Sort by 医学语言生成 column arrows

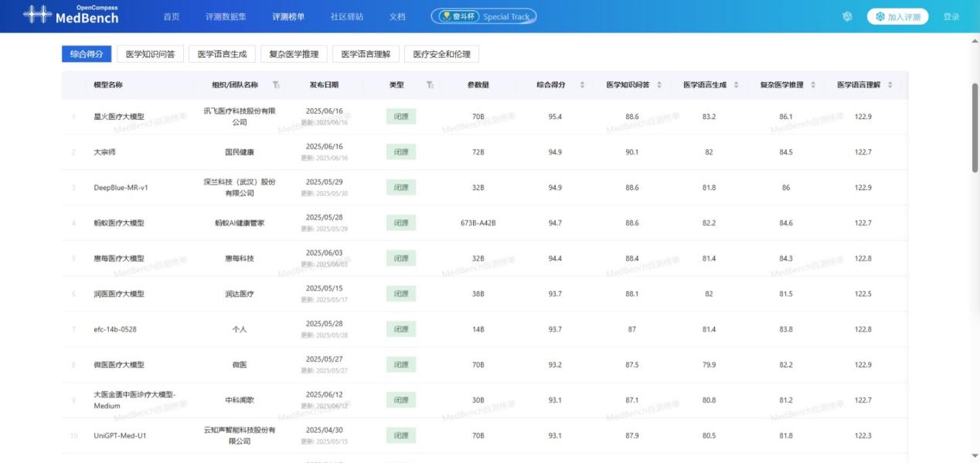click(x=736, y=85)
